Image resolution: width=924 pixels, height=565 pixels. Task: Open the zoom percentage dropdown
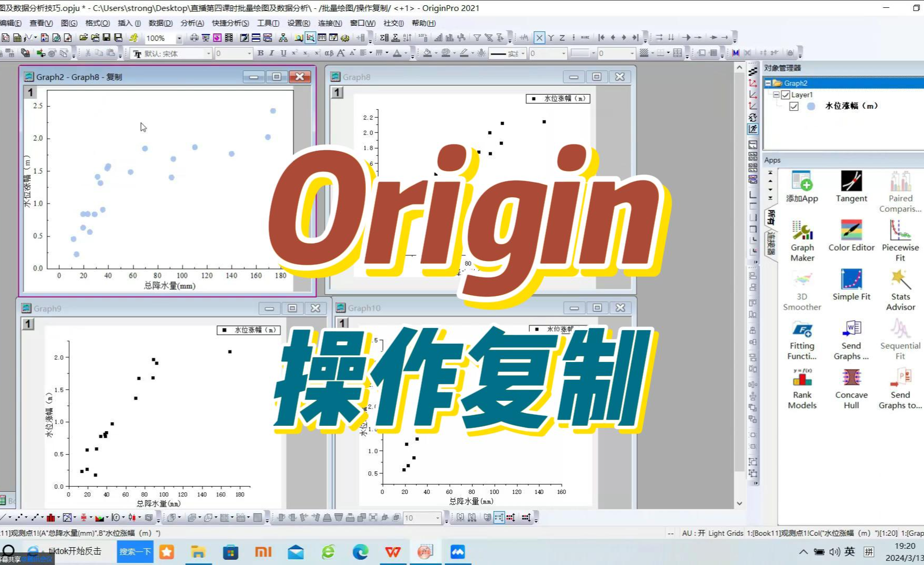click(179, 38)
